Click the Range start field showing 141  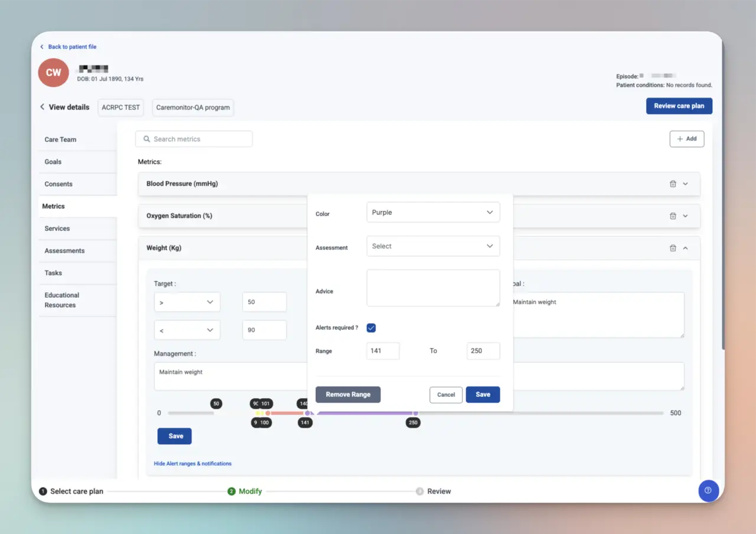(x=383, y=351)
